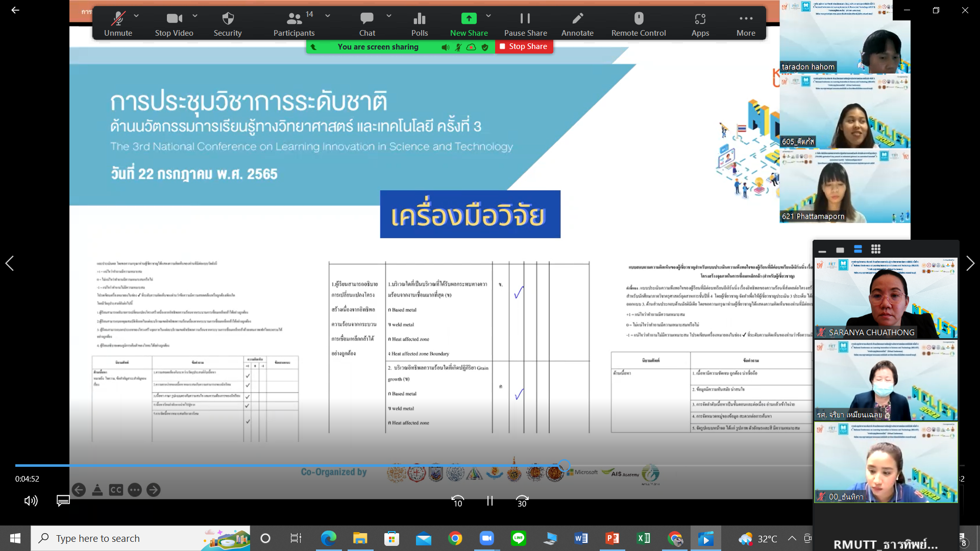Image resolution: width=980 pixels, height=551 pixels.
Task: Open the Participants panel
Action: point(294,19)
